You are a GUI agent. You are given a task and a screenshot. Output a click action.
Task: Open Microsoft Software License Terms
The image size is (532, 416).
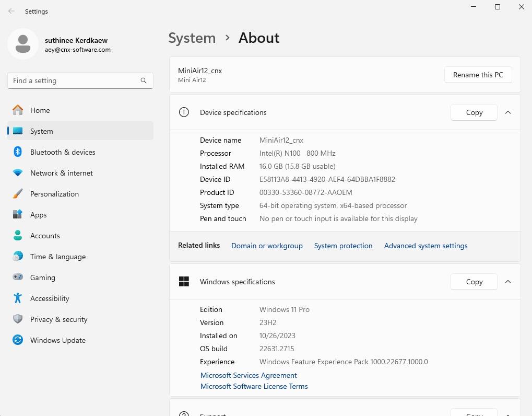click(x=254, y=386)
